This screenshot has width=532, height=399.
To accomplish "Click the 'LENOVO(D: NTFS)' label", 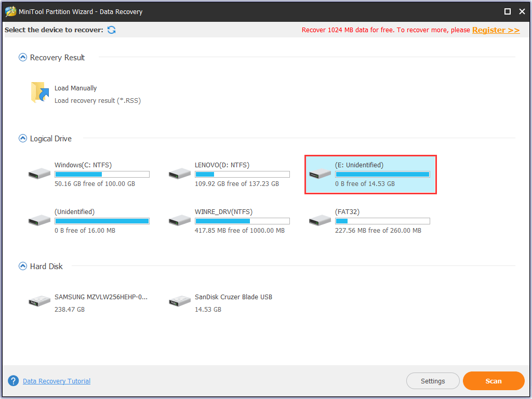I will click(x=222, y=165).
